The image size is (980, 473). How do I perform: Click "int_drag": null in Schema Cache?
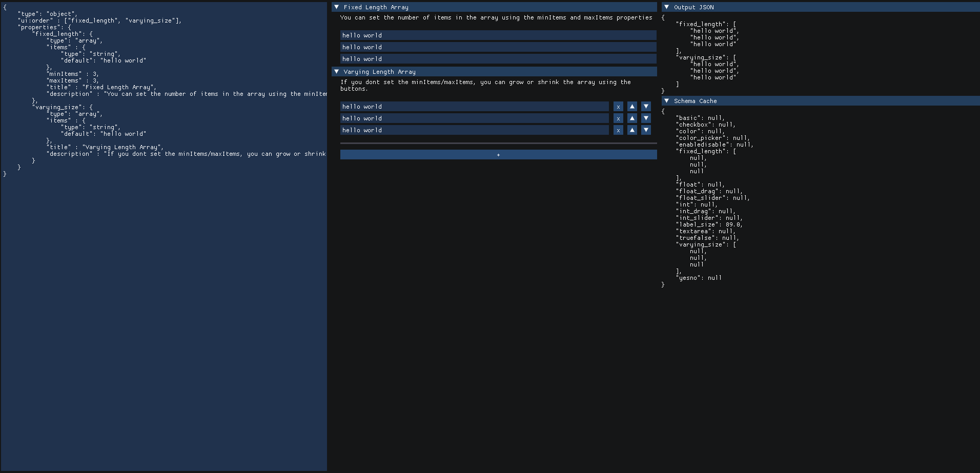coord(706,211)
